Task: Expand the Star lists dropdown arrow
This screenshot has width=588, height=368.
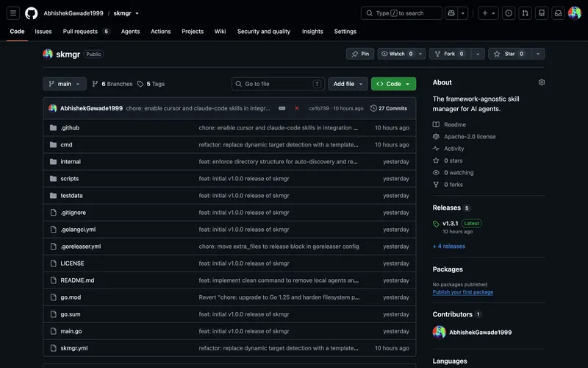Action: point(538,54)
